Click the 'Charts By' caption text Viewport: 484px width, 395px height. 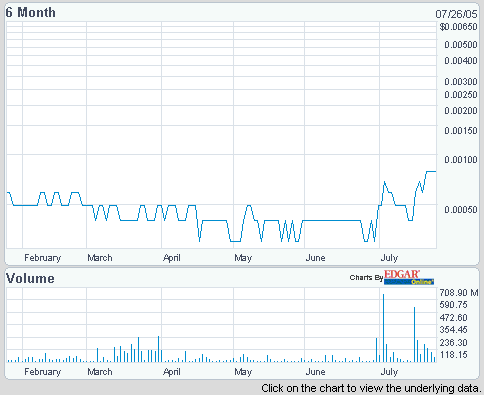366,278
